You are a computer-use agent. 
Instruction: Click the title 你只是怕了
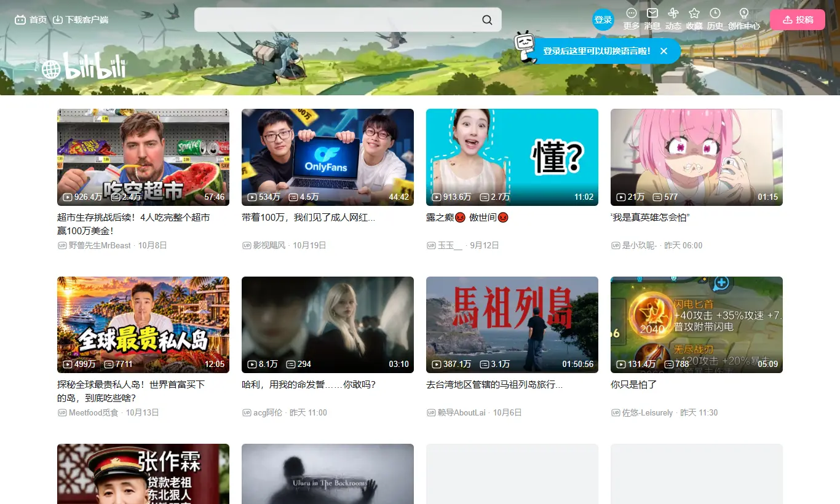[634, 385]
